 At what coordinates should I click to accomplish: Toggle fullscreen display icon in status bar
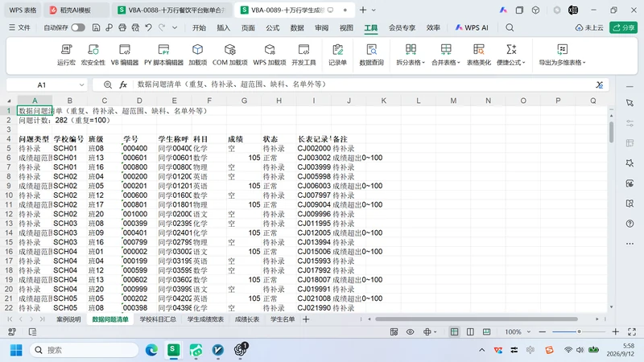click(x=632, y=331)
